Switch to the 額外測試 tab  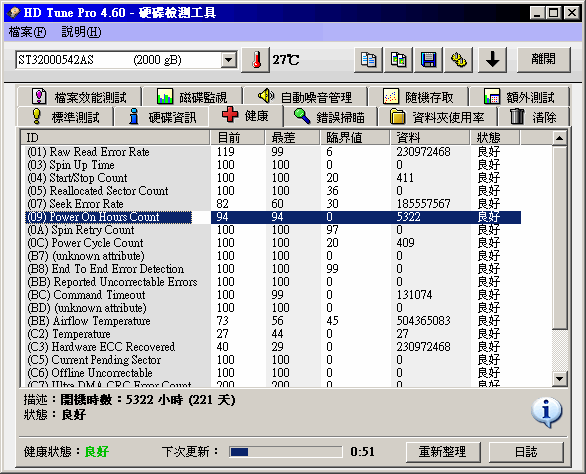[x=519, y=97]
